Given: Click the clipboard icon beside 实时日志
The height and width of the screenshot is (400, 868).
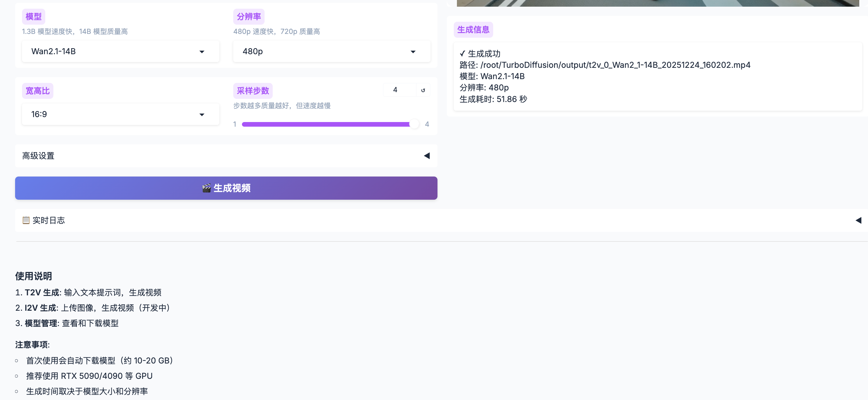Looking at the screenshot, I should coord(26,220).
